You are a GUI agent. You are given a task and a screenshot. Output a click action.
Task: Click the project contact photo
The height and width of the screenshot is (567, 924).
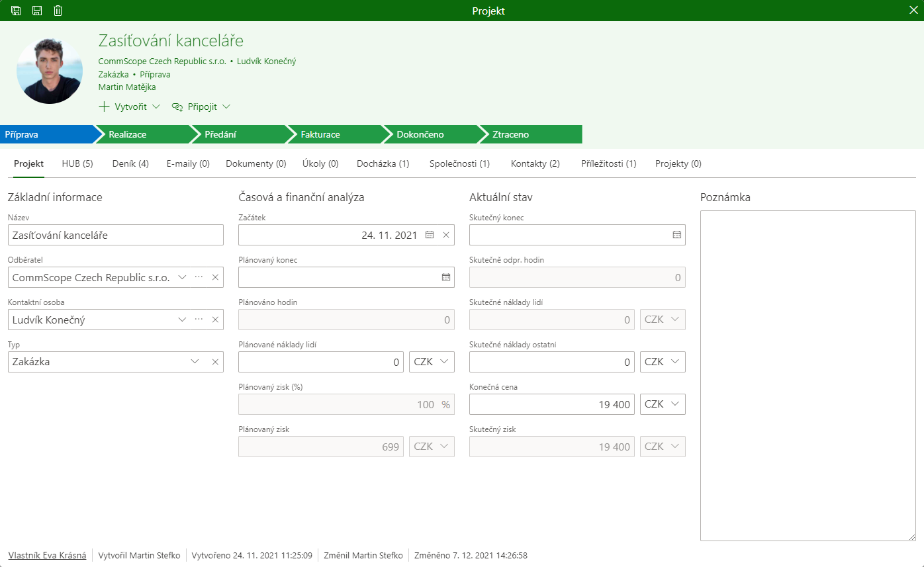pyautogui.click(x=50, y=71)
